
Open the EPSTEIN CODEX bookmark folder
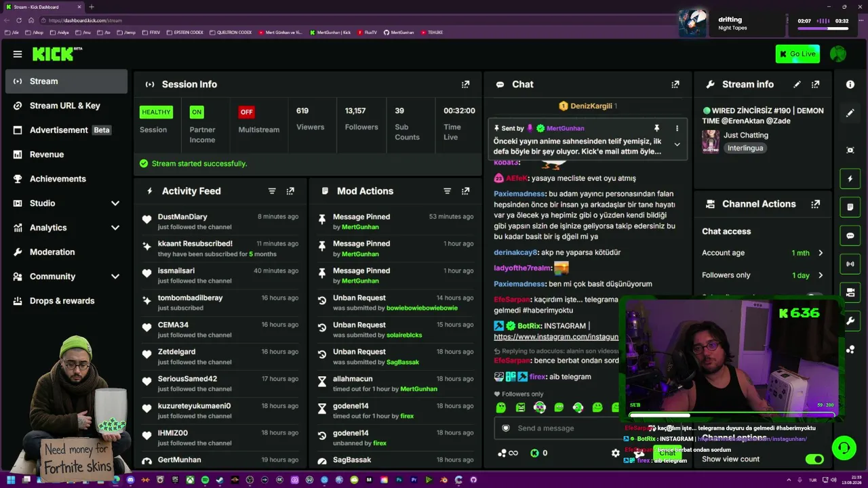click(184, 33)
